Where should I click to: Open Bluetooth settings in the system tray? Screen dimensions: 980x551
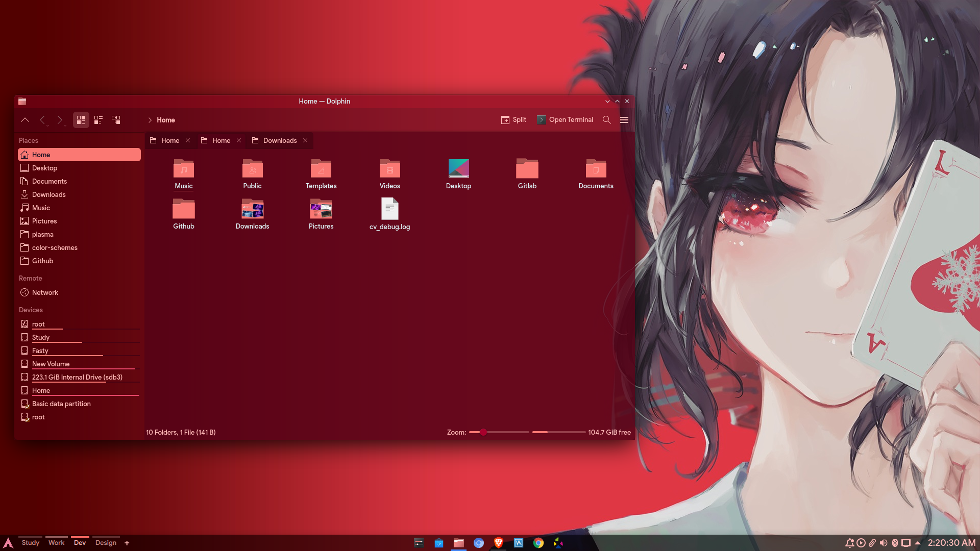pyautogui.click(x=895, y=543)
